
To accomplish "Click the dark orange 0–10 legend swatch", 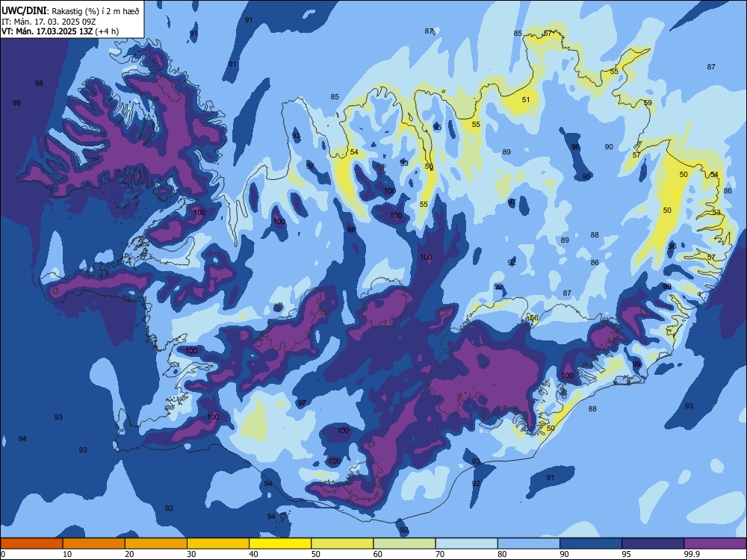I will (31, 544).
